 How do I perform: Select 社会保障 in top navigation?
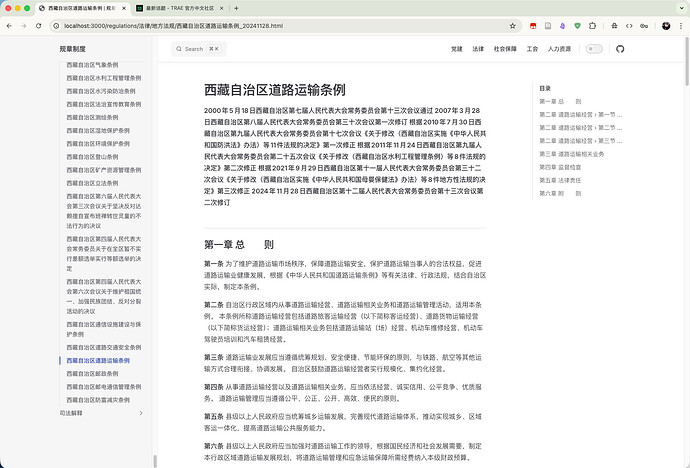[505, 48]
